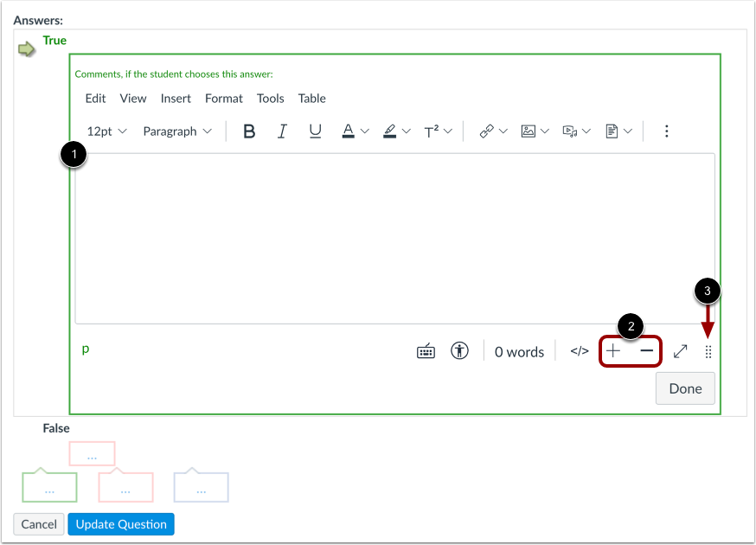Image resolution: width=756 pixels, height=545 pixels.
Task: Open the green correct-answer comment box
Action: click(49, 486)
